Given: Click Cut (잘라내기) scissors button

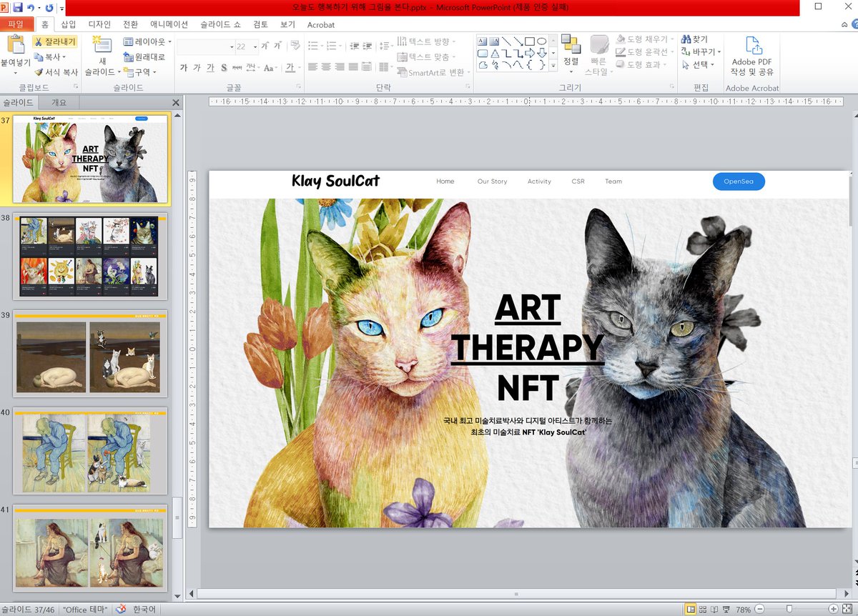Looking at the screenshot, I should [x=54, y=42].
